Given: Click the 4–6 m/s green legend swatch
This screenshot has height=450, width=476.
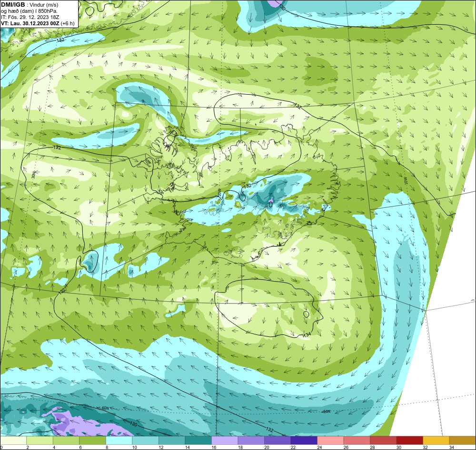Looking at the screenshot, I should 66,440.
